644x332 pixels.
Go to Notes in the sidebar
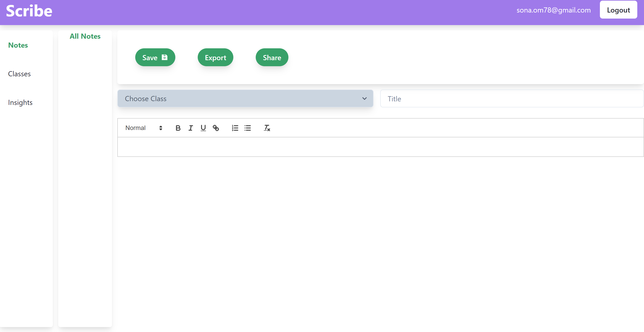point(18,45)
